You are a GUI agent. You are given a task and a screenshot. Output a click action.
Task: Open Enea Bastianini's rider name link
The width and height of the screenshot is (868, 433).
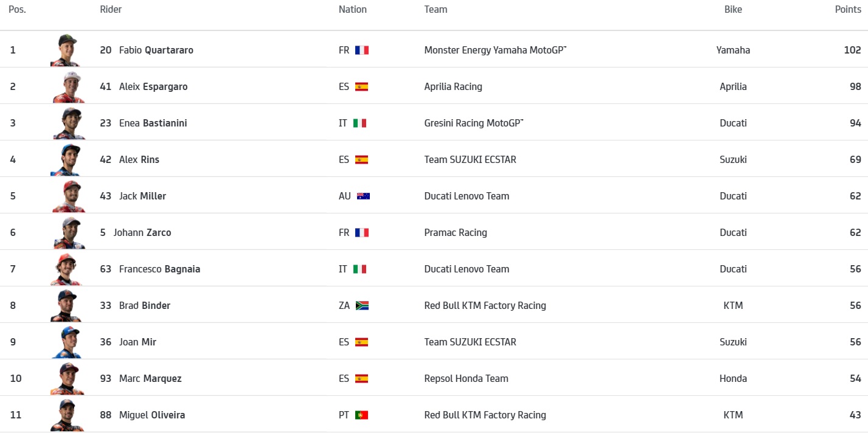click(153, 123)
